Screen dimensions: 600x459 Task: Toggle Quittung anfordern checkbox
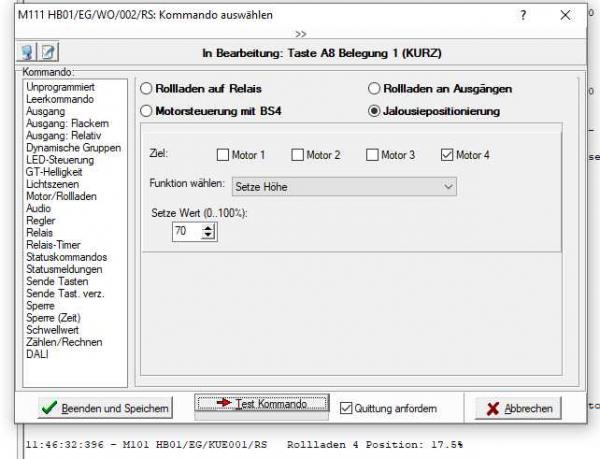click(x=347, y=407)
